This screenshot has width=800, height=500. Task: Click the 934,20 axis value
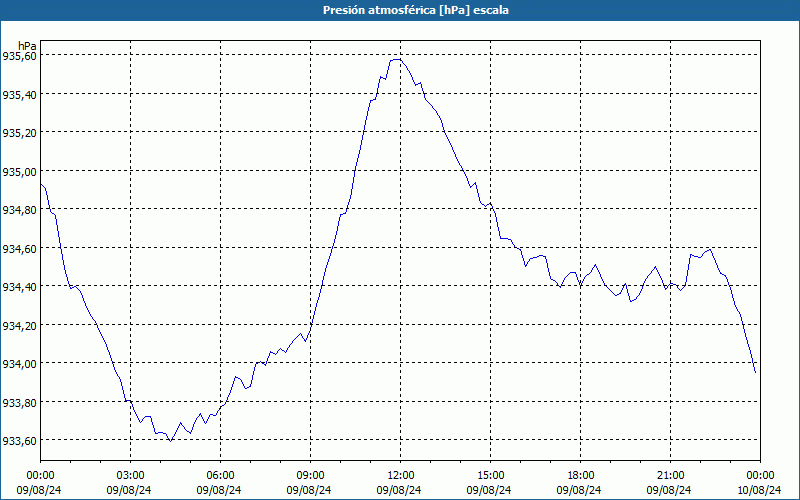point(19,326)
